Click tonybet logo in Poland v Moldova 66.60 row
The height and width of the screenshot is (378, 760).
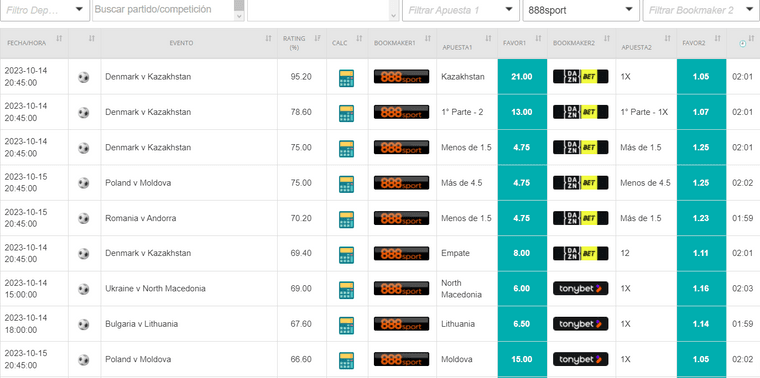pos(581,360)
